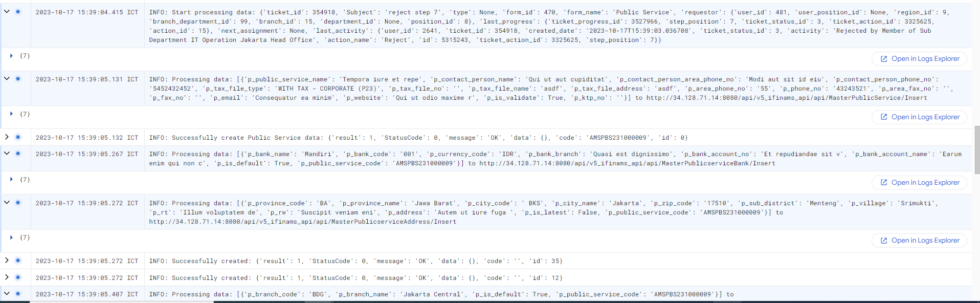Viewport: 980px width, 303px height.
Task: Collapse the 15:39:04.415 log entry chevron
Action: click(x=7, y=11)
